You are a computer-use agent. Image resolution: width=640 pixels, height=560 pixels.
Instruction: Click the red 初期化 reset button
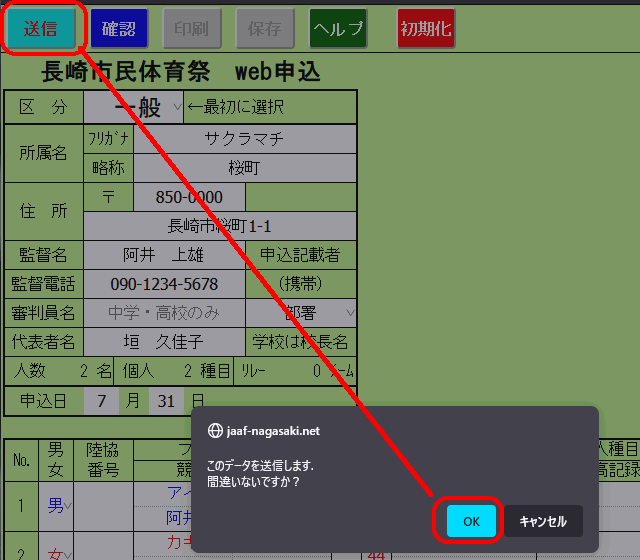(426, 29)
